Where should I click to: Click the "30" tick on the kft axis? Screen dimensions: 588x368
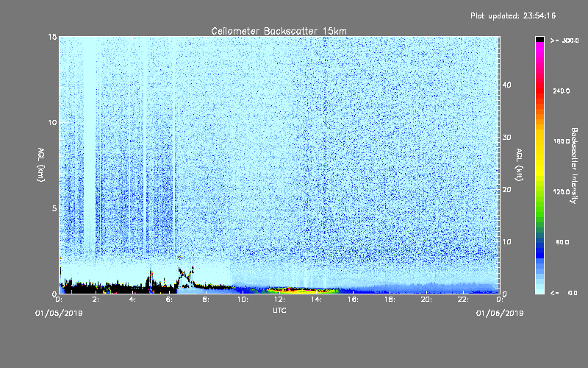click(x=506, y=138)
